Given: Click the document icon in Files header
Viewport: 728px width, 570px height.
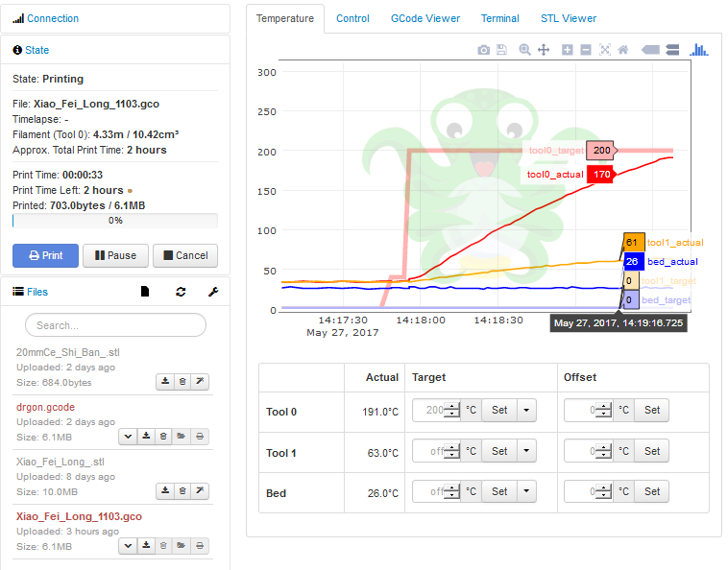Looking at the screenshot, I should tap(145, 292).
